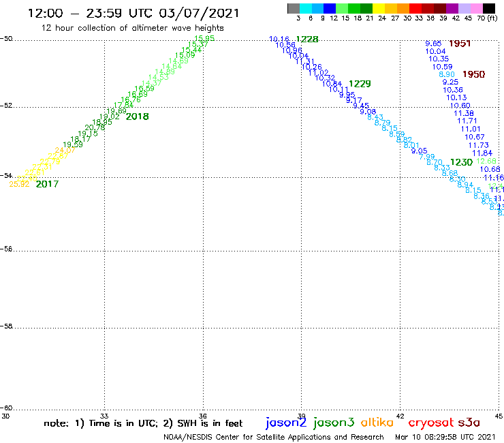Viewport: 504px width, 443px height.
Task: Click the 70 (ft) legend label
Action: (x=487, y=18)
